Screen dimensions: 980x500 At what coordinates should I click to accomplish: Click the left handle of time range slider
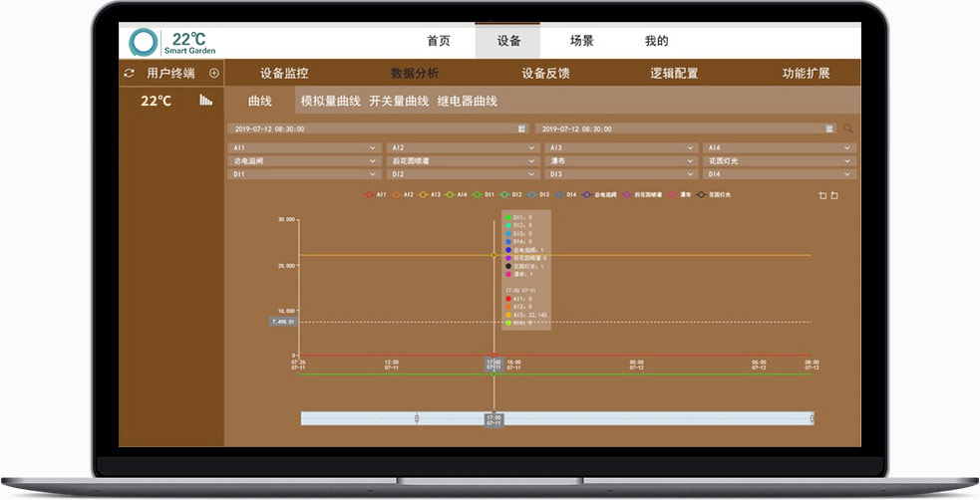pos(416,418)
